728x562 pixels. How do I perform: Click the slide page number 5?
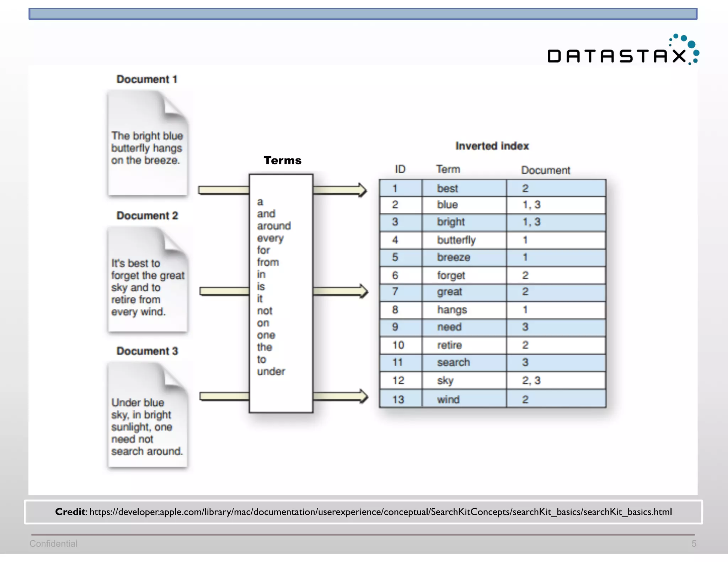pos(694,544)
